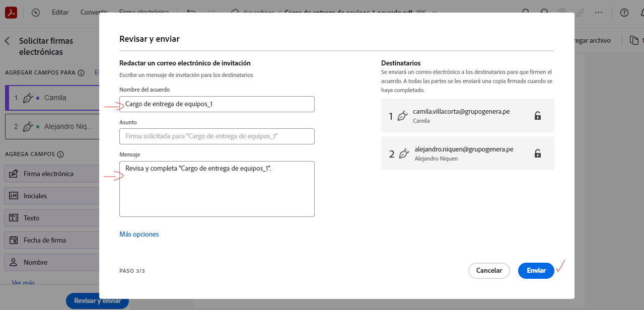Select the Iniciales field icon
This screenshot has width=644, height=310.
(14, 196)
